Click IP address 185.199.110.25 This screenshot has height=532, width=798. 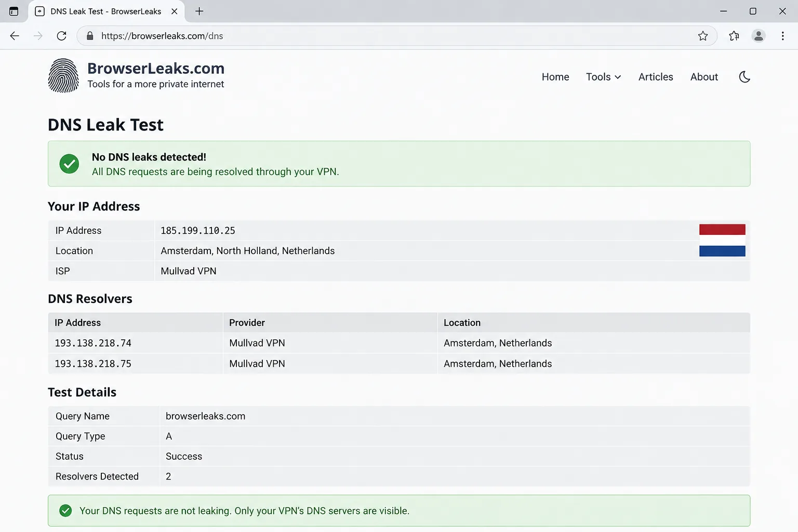(198, 231)
